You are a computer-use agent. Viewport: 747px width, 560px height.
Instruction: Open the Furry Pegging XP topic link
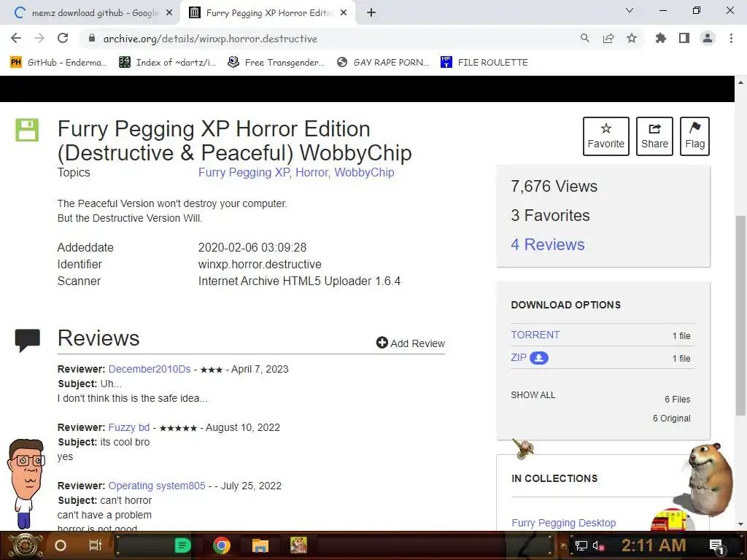coord(244,172)
